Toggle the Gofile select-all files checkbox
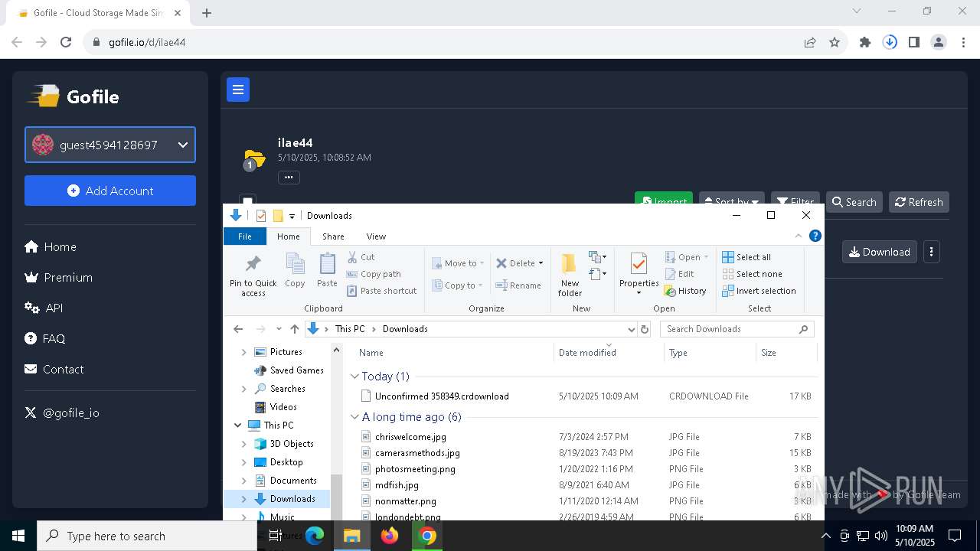This screenshot has width=980, height=551. 247,201
